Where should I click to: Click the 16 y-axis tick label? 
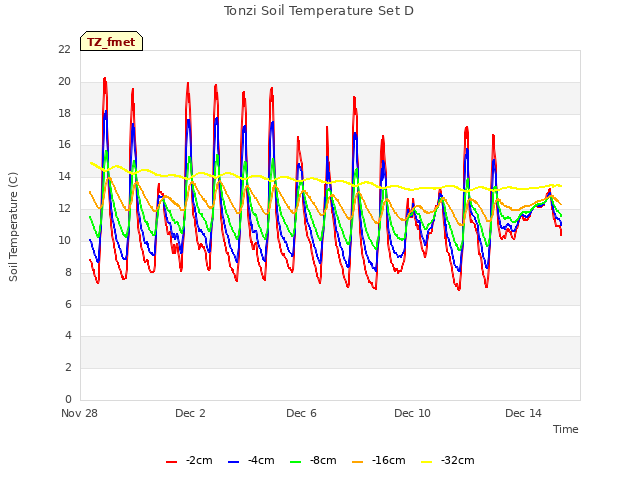pos(64,144)
